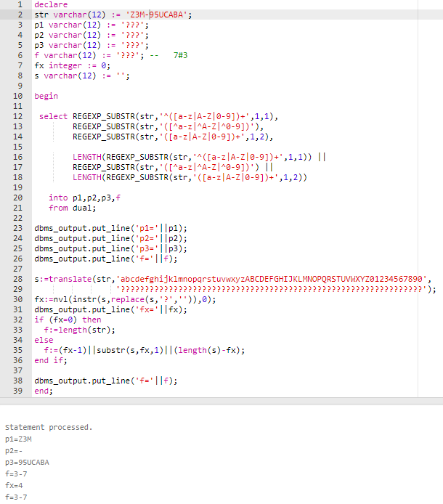Click the 'declare' keyword on line 1
The image size is (443, 504).
pyautogui.click(x=50, y=4)
